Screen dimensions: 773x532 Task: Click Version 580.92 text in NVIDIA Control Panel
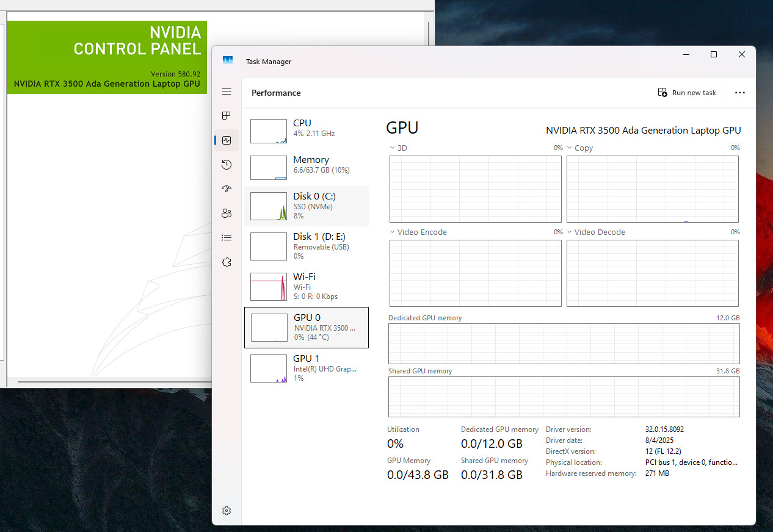176,74
